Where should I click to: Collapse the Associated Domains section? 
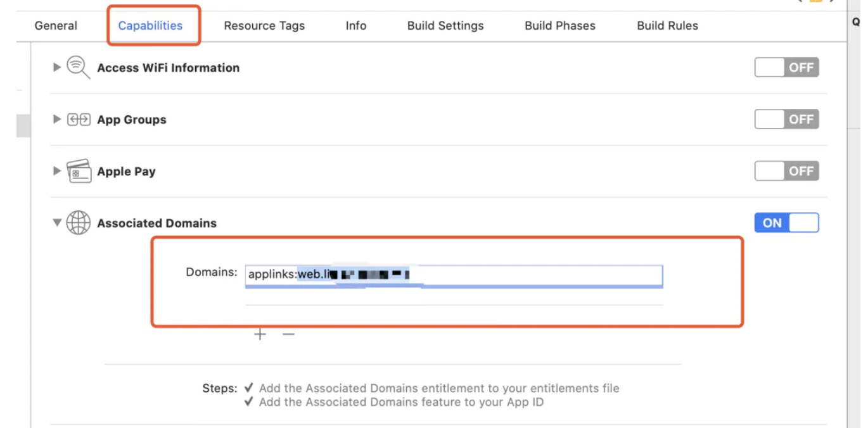(57, 223)
